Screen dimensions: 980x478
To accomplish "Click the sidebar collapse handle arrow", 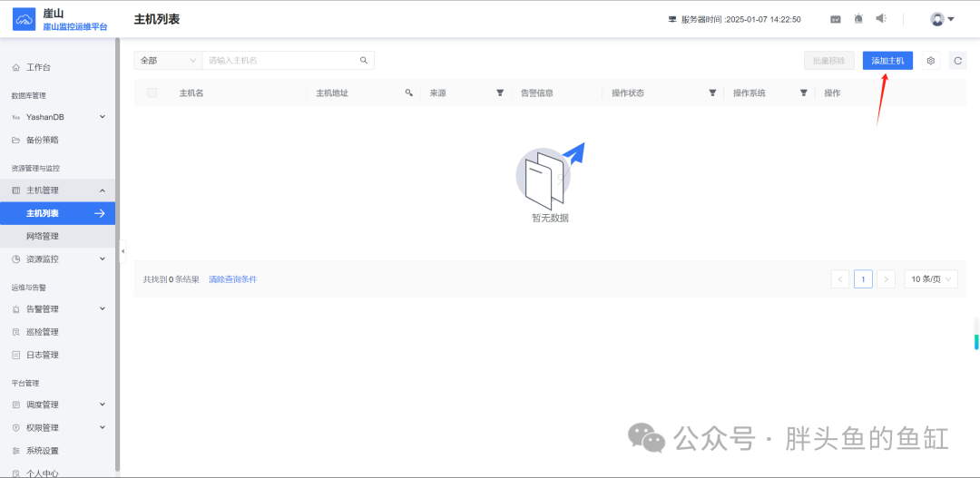I will (122, 251).
